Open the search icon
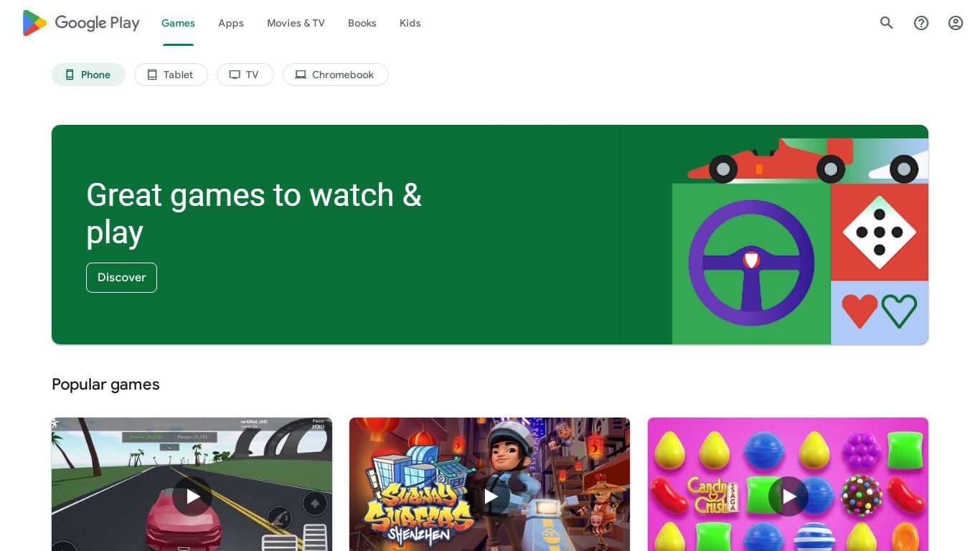980x551 pixels. coord(887,23)
